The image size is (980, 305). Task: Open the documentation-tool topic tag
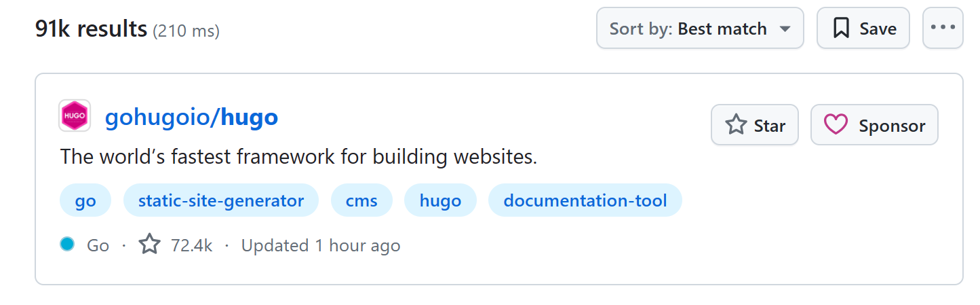585,200
